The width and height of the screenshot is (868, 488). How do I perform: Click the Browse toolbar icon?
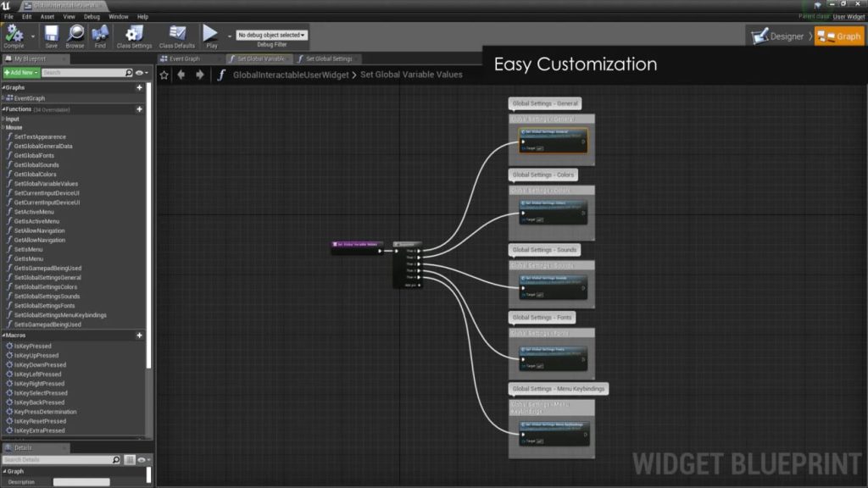75,36
